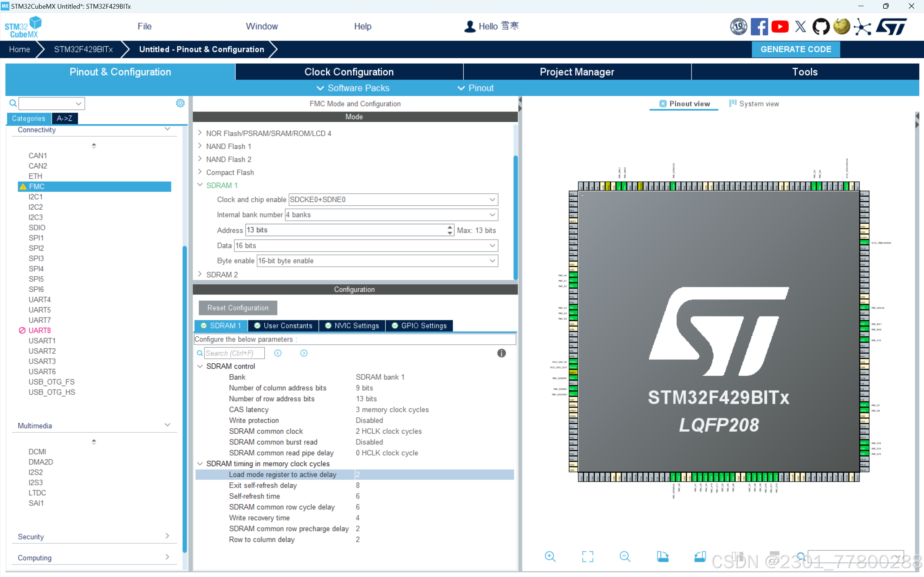Expand the SDRAM 2 mode section
924x577 pixels.
point(200,274)
